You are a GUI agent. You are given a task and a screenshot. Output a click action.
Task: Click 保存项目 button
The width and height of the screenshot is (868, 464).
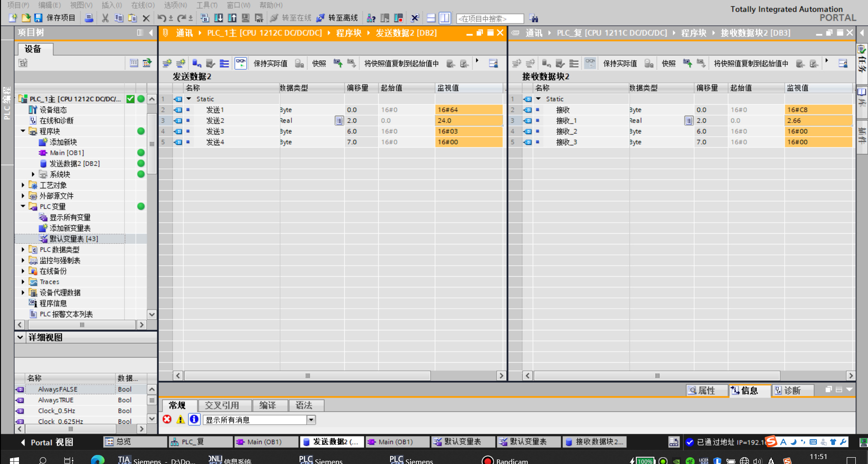pos(55,18)
